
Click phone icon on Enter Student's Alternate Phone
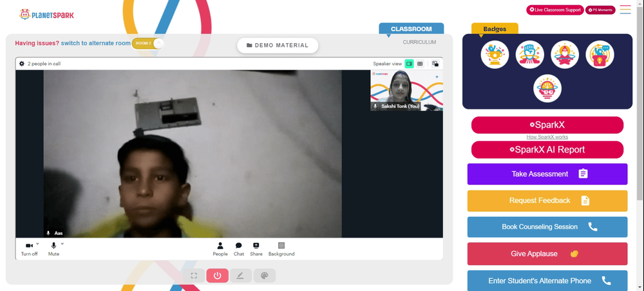pyautogui.click(x=606, y=281)
